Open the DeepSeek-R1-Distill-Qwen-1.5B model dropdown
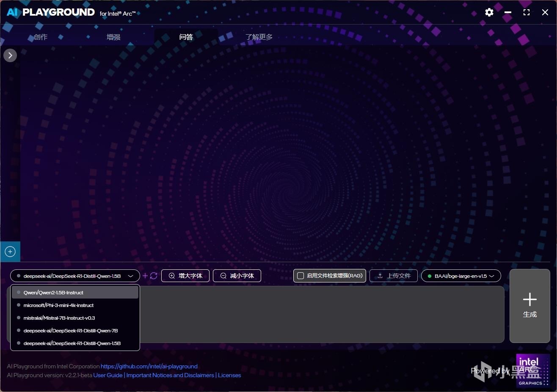The height and width of the screenshot is (392, 557). tap(75, 276)
